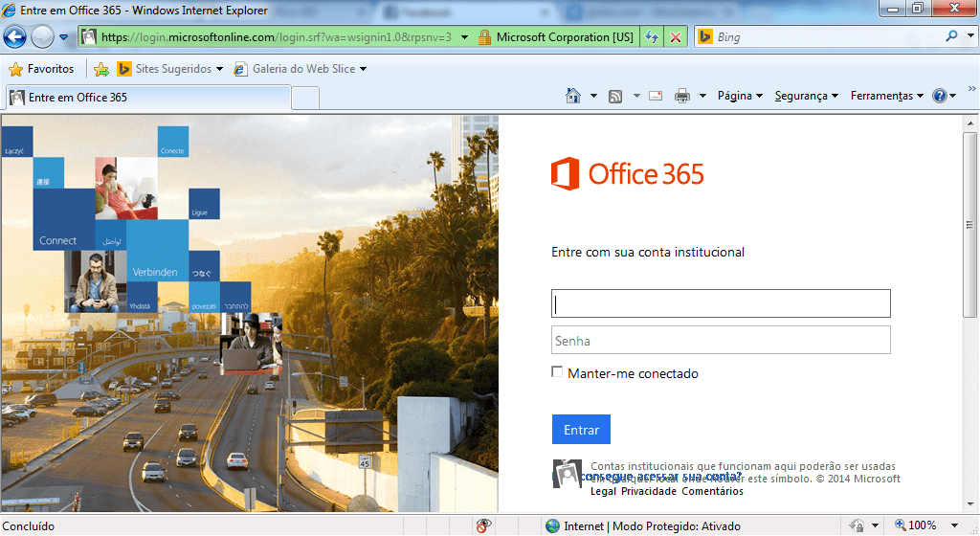
Task: Click the browser Back arrow button
Action: (15, 37)
